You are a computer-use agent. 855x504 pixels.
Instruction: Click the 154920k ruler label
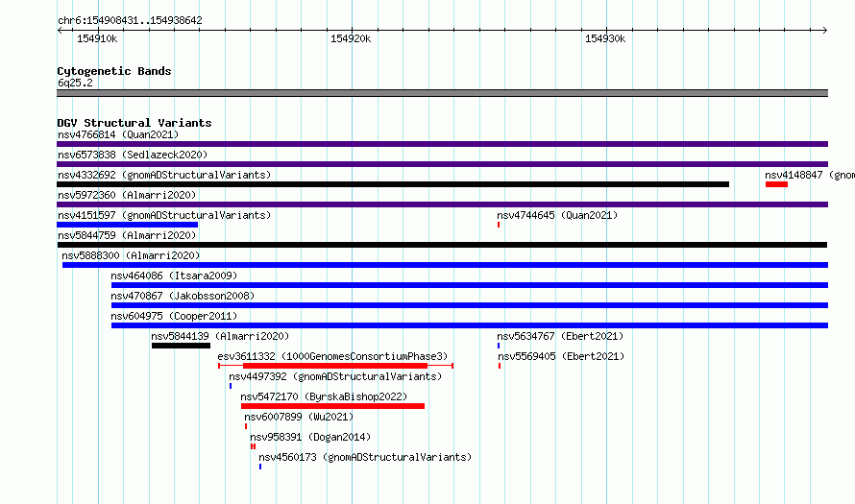click(351, 39)
